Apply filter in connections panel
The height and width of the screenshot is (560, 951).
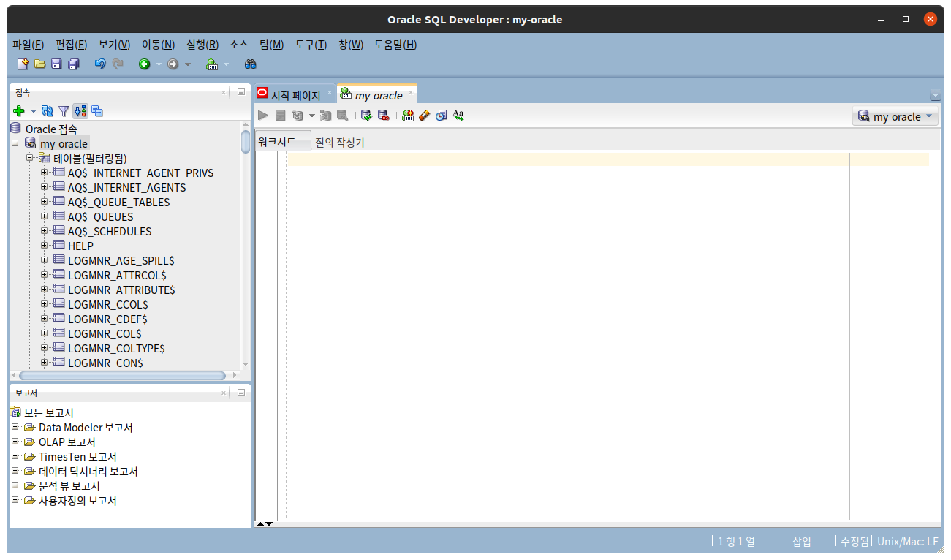point(64,111)
